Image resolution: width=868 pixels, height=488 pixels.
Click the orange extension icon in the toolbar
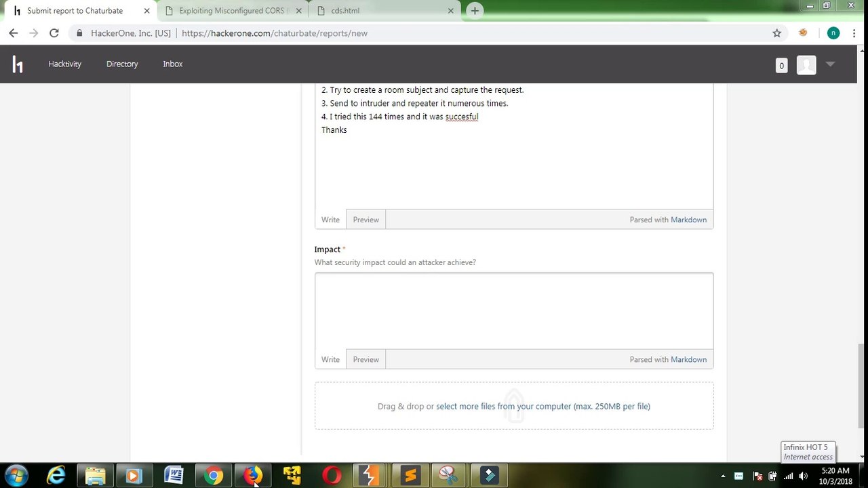804,33
